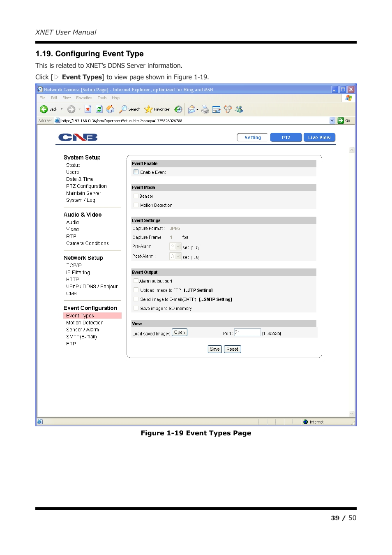Click Open to load saved images
Image resolution: width=392 pixels, height=555 pixels.
[180, 332]
